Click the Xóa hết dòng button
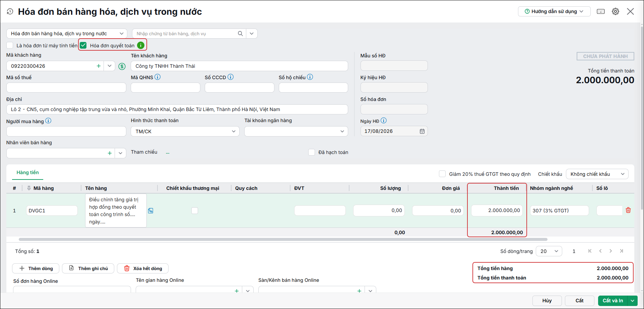 pos(143,268)
